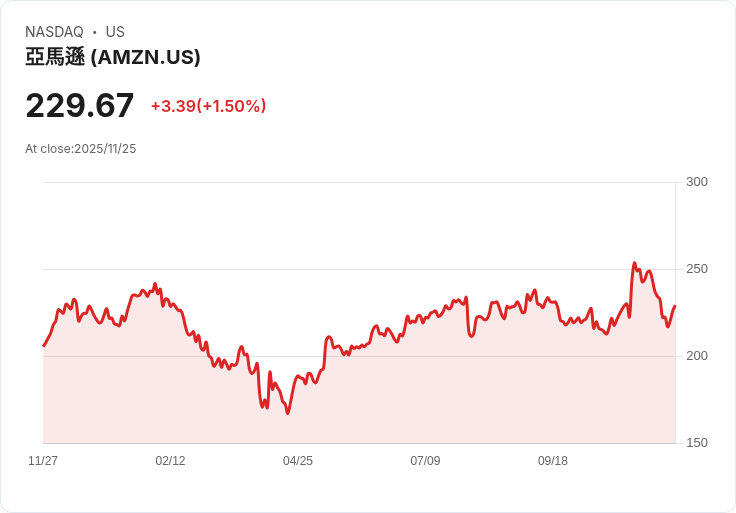Click the 200 y-axis label
This screenshot has width=736, height=513.
pyautogui.click(x=697, y=356)
